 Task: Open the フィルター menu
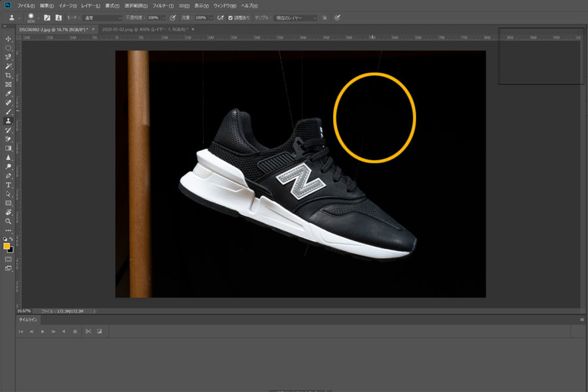tap(163, 6)
